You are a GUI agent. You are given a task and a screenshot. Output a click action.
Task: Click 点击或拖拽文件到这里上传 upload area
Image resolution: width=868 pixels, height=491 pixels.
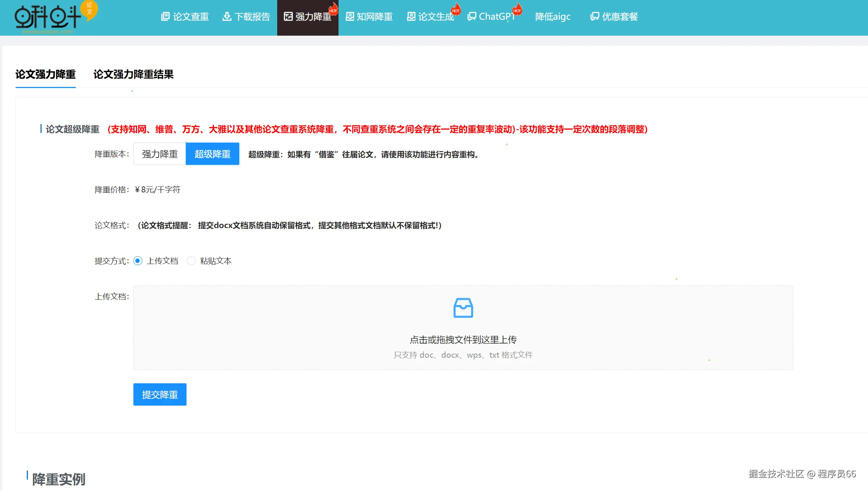pyautogui.click(x=463, y=339)
